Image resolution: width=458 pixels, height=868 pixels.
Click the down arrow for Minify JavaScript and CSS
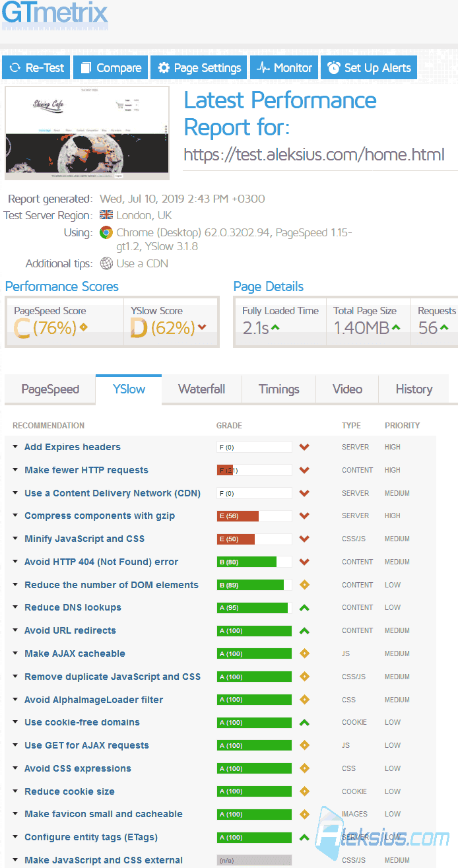point(304,539)
